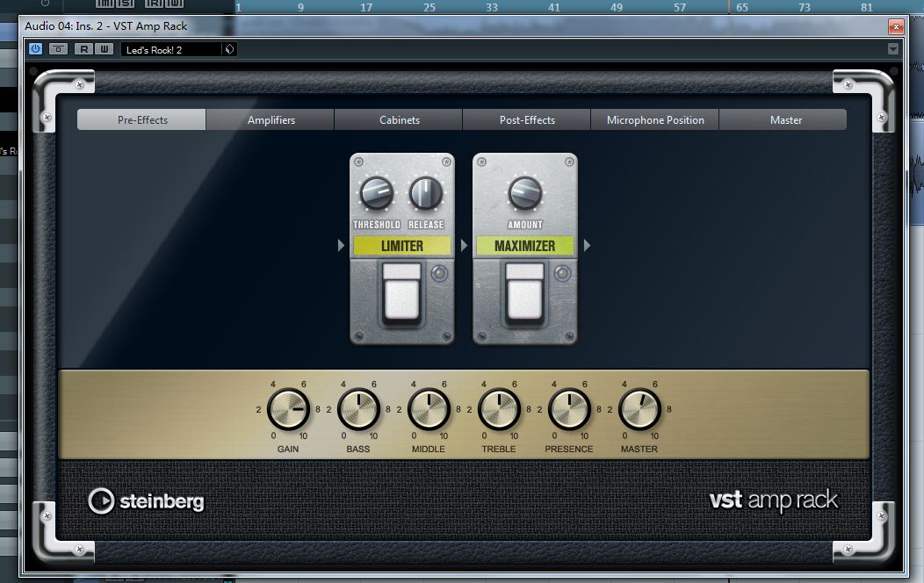Viewport: 924px width, 583px height.
Task: Close the VST Amp Rack window
Action: pyautogui.click(x=896, y=26)
